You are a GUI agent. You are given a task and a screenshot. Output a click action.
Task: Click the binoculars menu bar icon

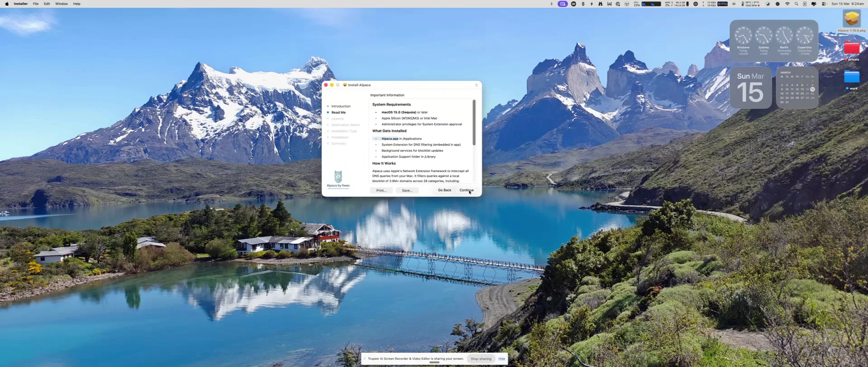(x=600, y=4)
